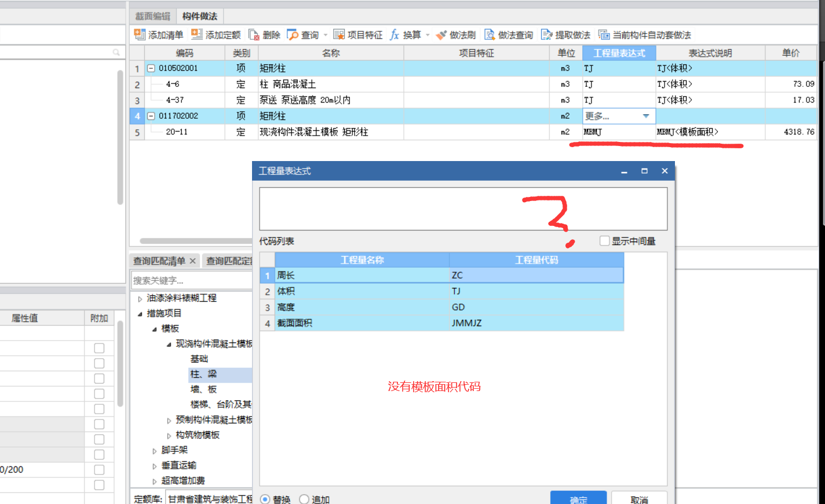Collapse the 010502001 row group
The height and width of the screenshot is (504, 825).
pos(151,68)
